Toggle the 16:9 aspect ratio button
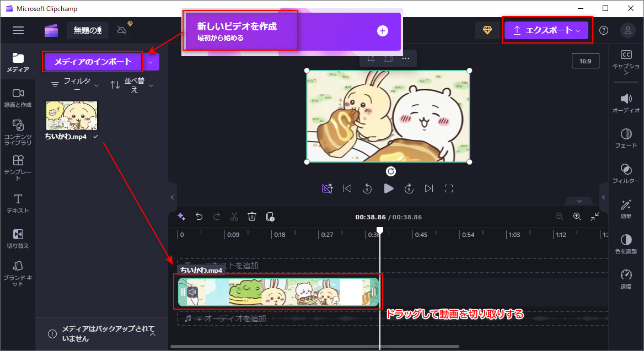 coord(585,61)
